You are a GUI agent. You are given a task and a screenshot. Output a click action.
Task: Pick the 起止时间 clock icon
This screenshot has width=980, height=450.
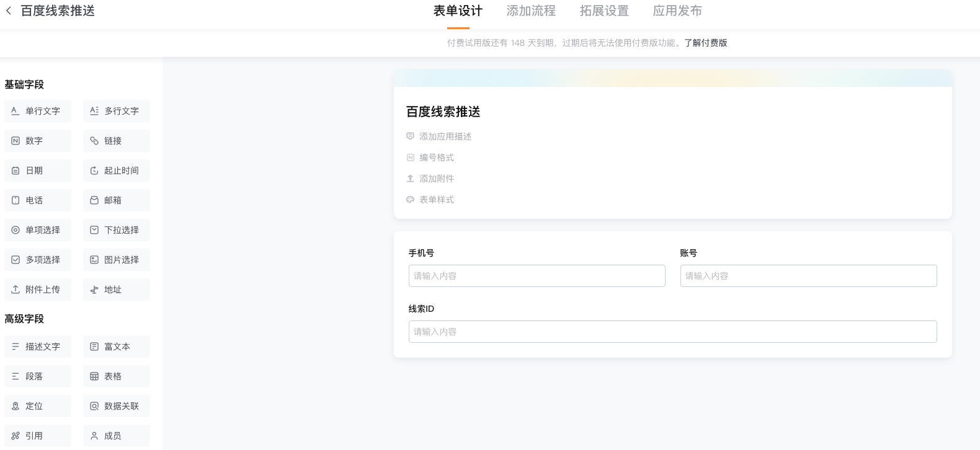(94, 170)
